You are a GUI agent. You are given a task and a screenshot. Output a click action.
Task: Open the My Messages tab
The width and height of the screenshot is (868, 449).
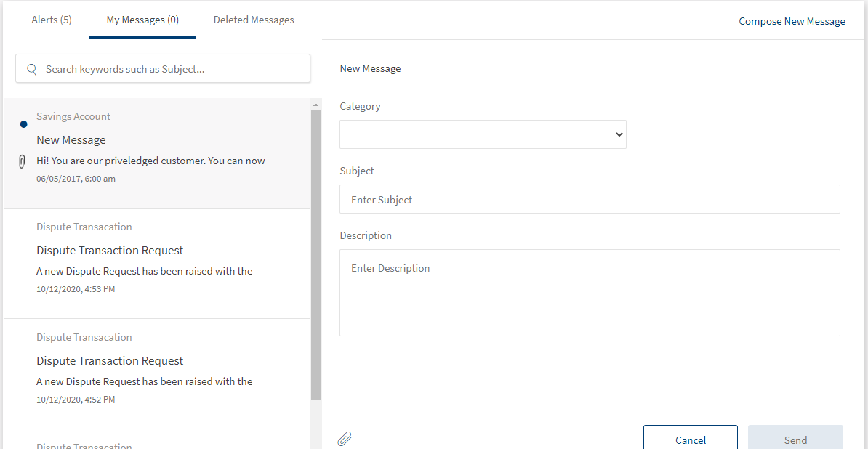[142, 20]
